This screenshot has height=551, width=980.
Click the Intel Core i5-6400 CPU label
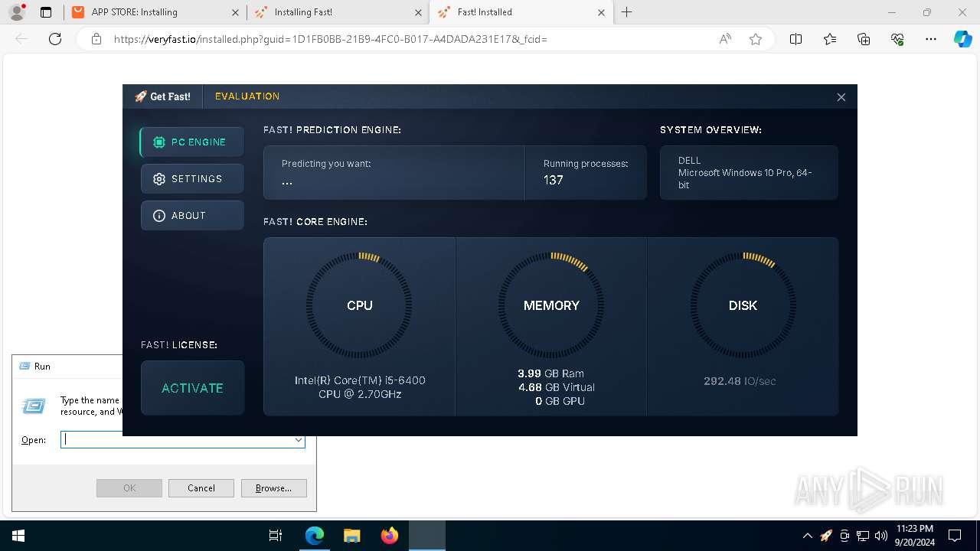pyautogui.click(x=360, y=387)
